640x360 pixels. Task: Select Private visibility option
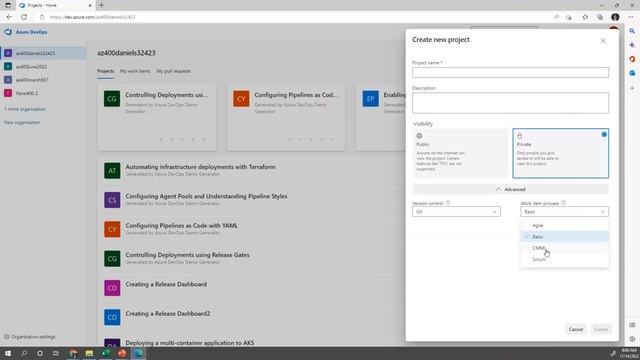(560, 153)
